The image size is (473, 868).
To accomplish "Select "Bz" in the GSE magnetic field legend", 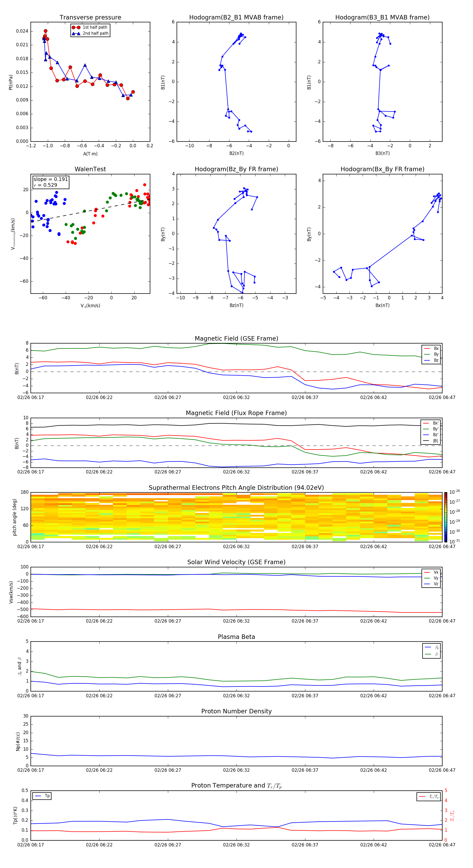I will point(431,361).
